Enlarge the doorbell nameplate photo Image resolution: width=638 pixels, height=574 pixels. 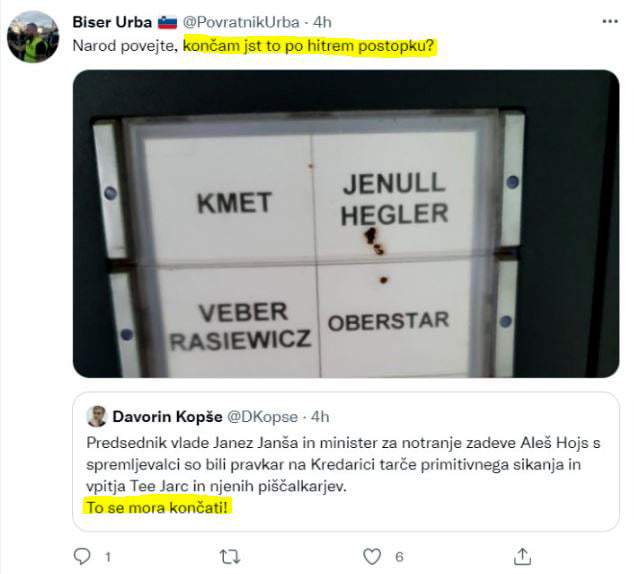coord(346,224)
